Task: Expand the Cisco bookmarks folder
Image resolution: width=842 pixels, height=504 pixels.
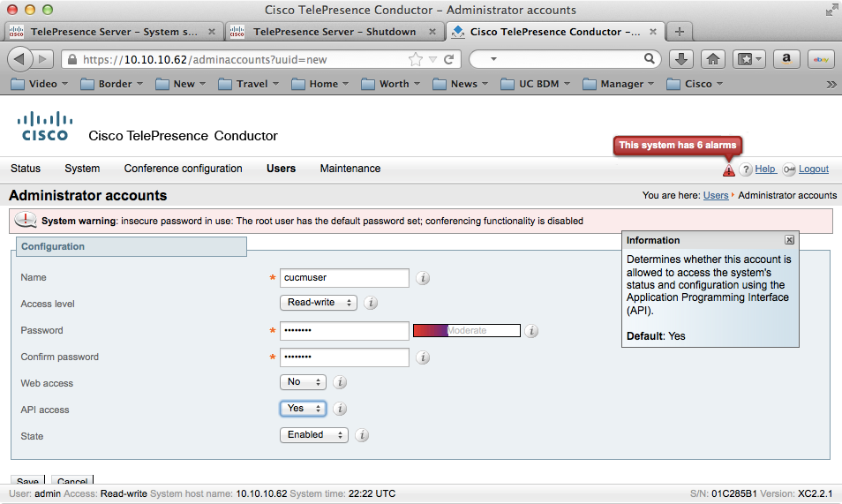Action: click(x=695, y=84)
